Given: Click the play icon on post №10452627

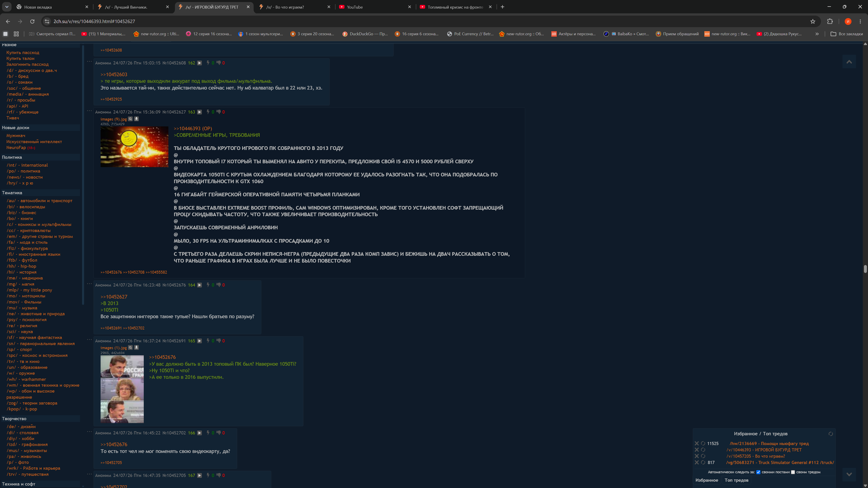Looking at the screenshot, I should pyautogui.click(x=199, y=112).
